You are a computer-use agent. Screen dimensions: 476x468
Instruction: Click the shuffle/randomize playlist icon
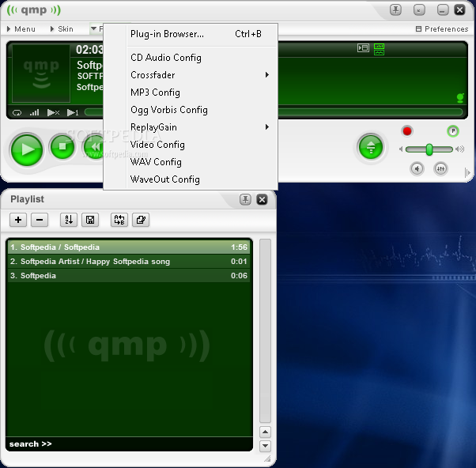click(x=119, y=220)
